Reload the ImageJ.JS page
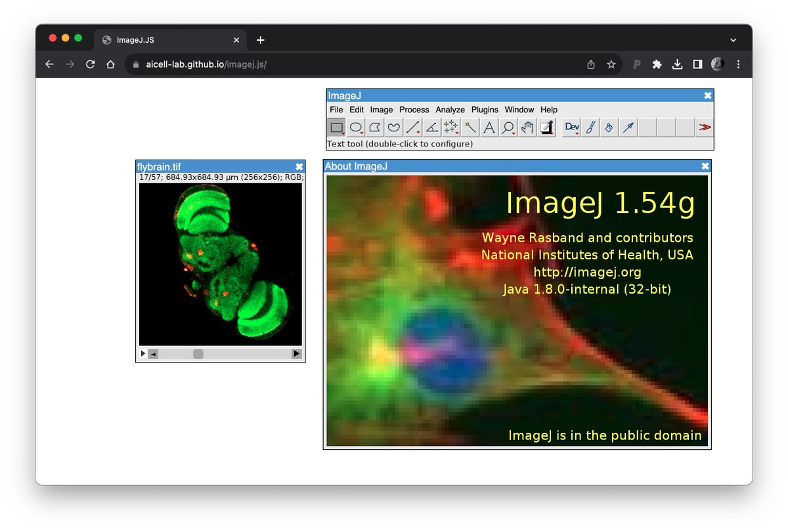 [x=91, y=64]
